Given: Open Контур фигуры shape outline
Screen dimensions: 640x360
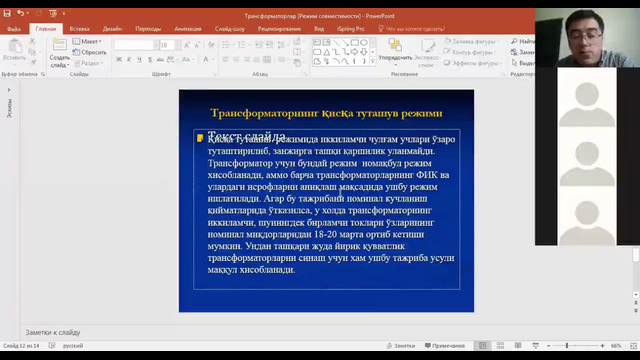Looking at the screenshot, I should (x=470, y=52).
